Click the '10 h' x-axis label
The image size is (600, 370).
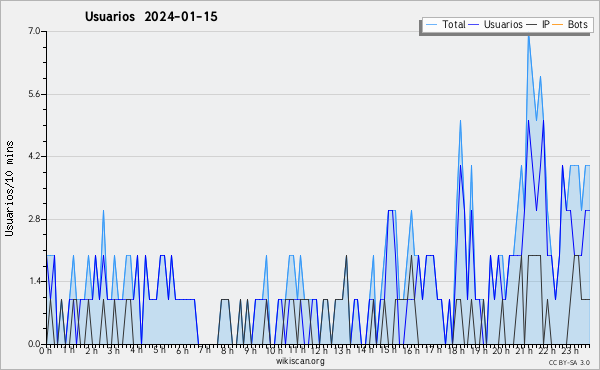(x=274, y=350)
